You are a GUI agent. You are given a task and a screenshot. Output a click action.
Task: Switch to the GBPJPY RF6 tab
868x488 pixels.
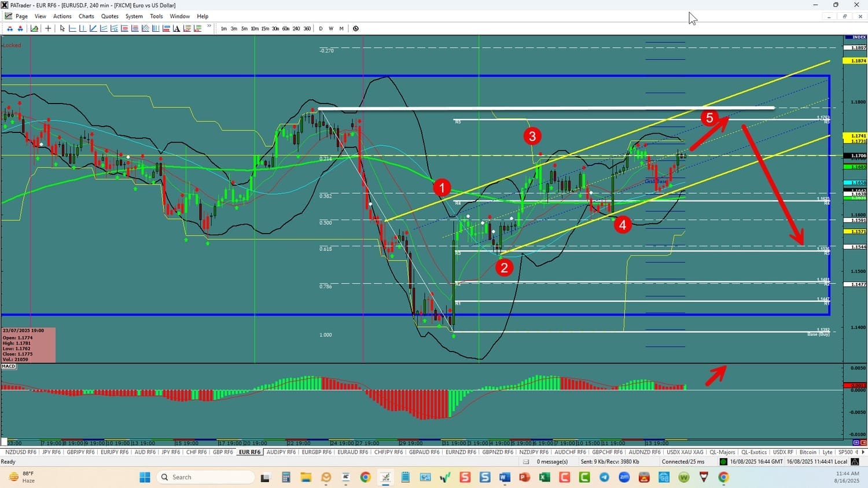point(80,452)
